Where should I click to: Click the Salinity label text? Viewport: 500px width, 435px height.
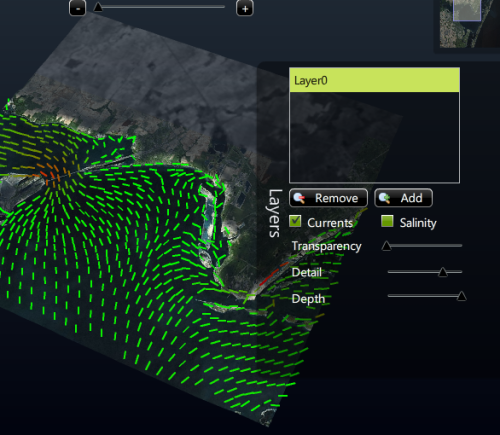418,223
